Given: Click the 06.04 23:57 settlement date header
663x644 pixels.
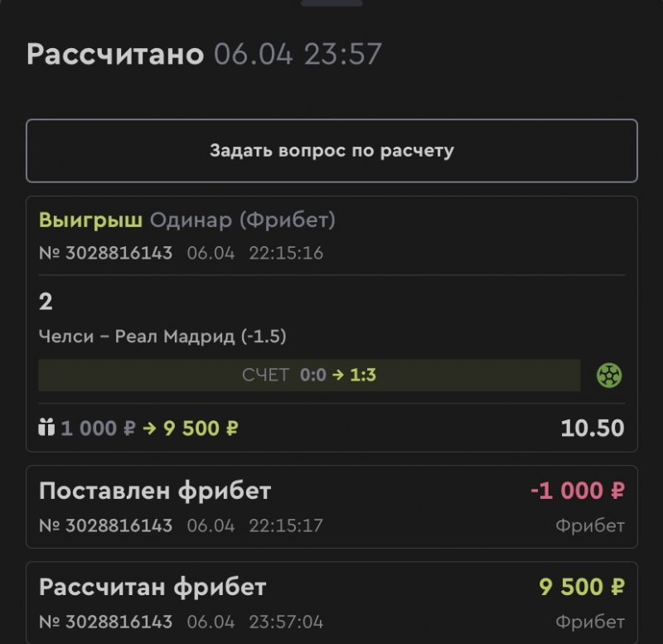Looking at the screenshot, I should tap(298, 55).
